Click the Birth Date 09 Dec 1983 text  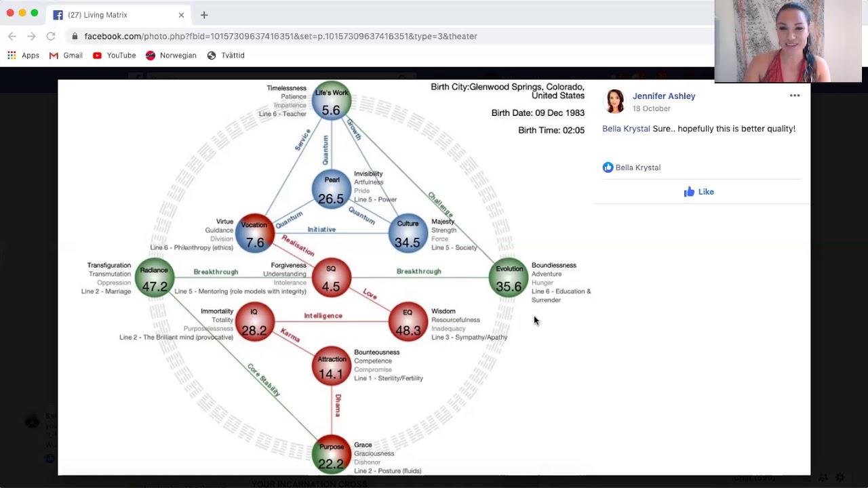(x=538, y=113)
